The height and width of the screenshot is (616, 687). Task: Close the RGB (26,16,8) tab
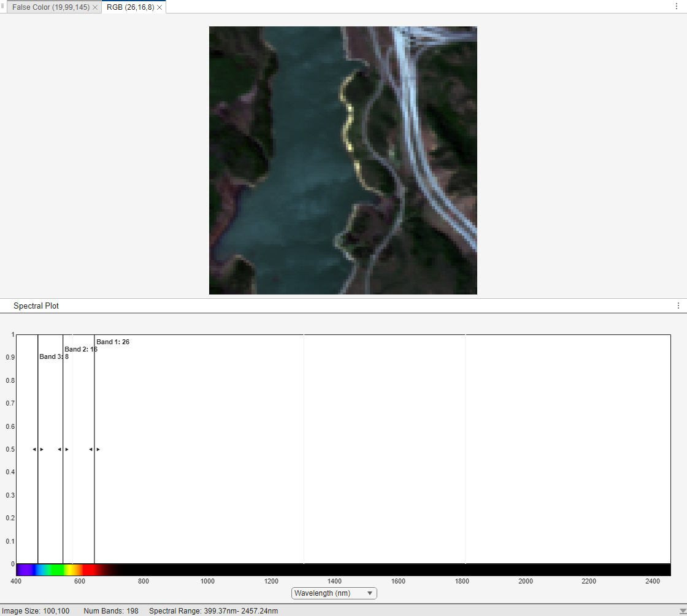tap(159, 7)
